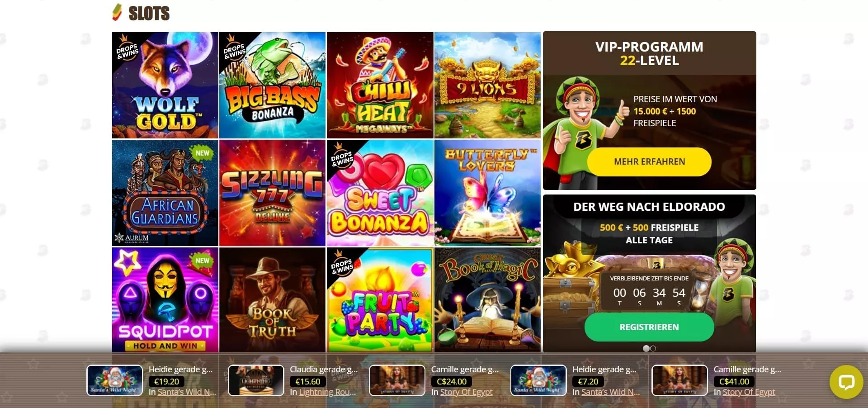868x408 pixels.
Task: Select first promo carousel dot
Action: [x=646, y=348]
